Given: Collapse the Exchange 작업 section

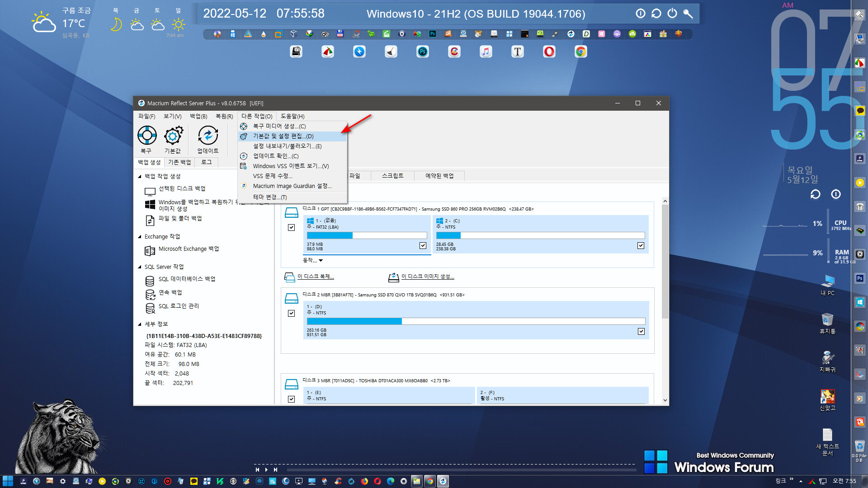Looking at the screenshot, I should (x=140, y=237).
